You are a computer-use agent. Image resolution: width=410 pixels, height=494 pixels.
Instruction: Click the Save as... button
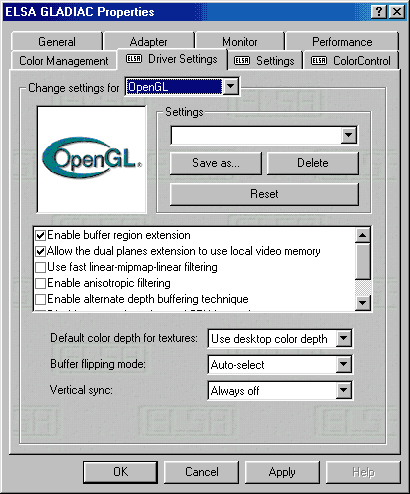[x=216, y=163]
